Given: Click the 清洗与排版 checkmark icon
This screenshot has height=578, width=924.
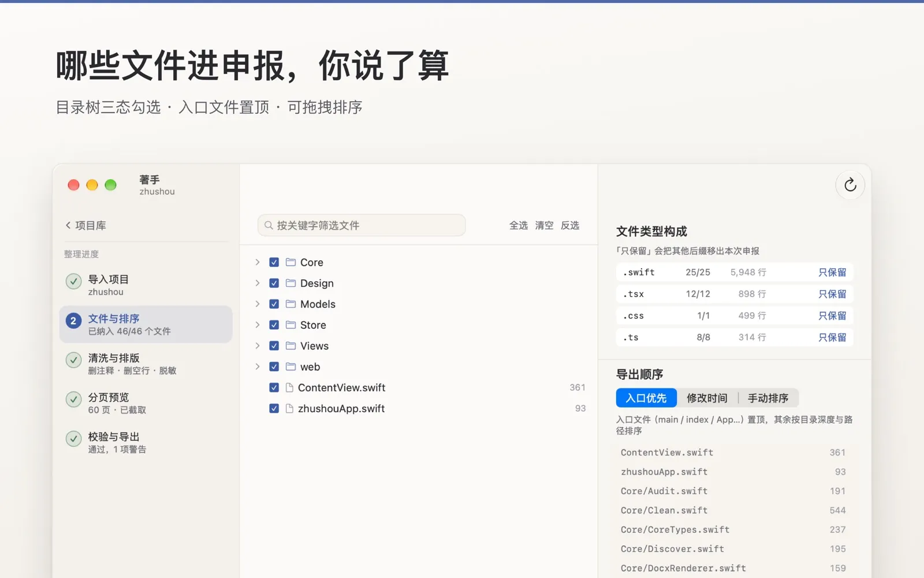Looking at the screenshot, I should (73, 360).
